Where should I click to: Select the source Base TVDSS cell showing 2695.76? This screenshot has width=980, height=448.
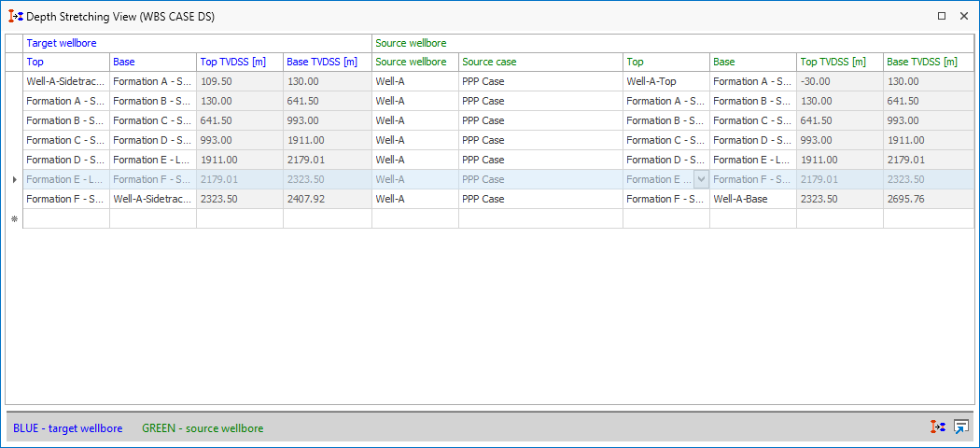(927, 199)
